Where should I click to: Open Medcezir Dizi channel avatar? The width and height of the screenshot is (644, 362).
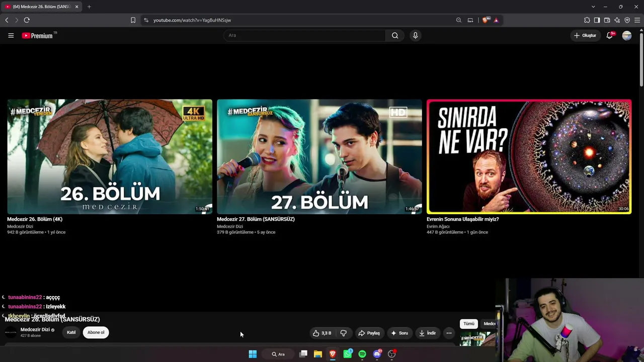pos(11,332)
